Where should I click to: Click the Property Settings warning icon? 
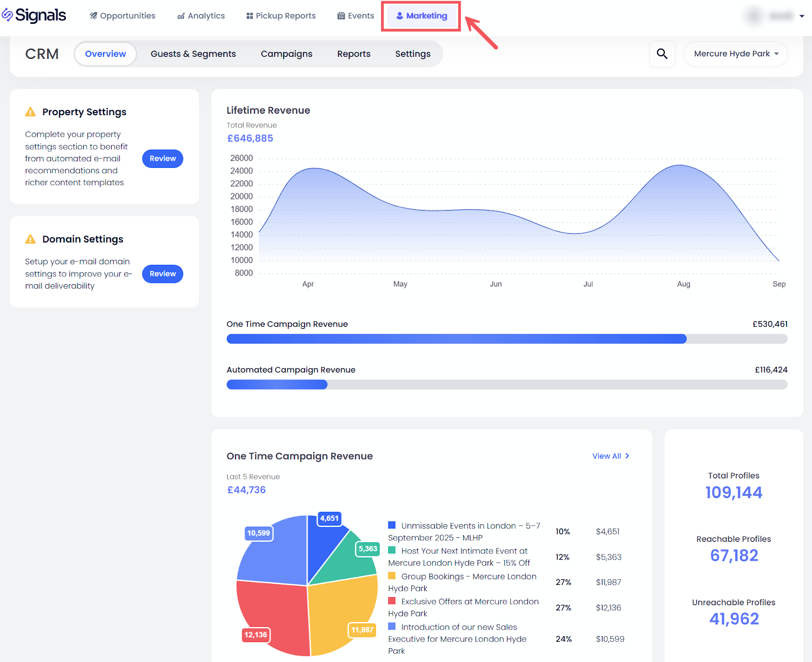coord(30,112)
